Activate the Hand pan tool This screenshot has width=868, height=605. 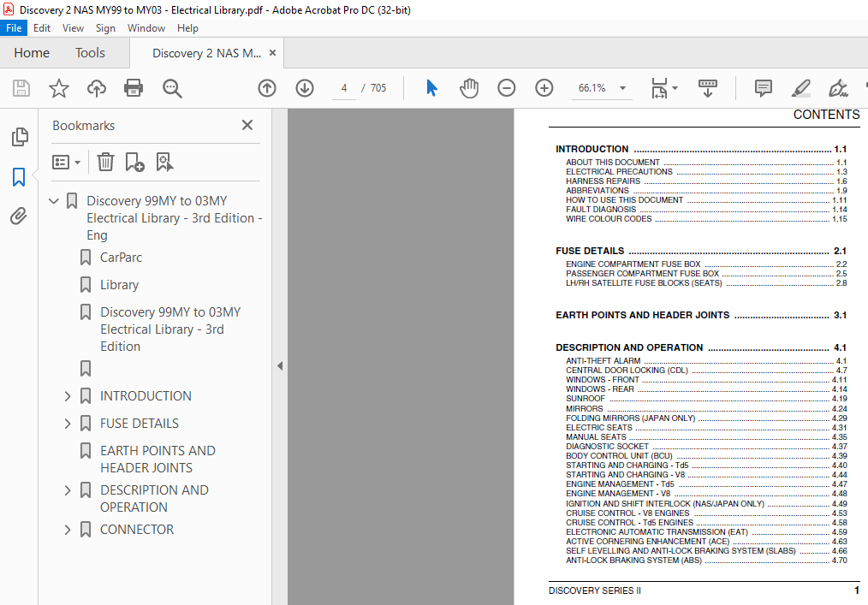click(x=469, y=88)
